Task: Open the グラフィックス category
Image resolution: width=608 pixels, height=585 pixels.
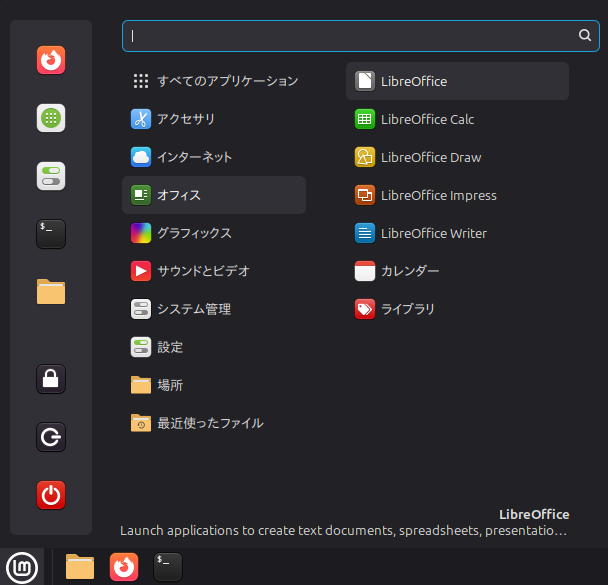Action: point(214,233)
